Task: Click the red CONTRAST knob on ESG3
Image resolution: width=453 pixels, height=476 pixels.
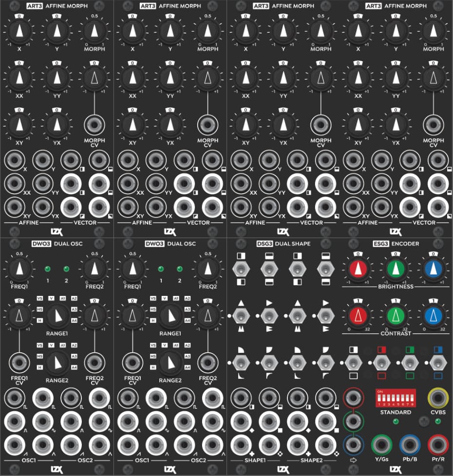Action: pyautogui.click(x=358, y=316)
